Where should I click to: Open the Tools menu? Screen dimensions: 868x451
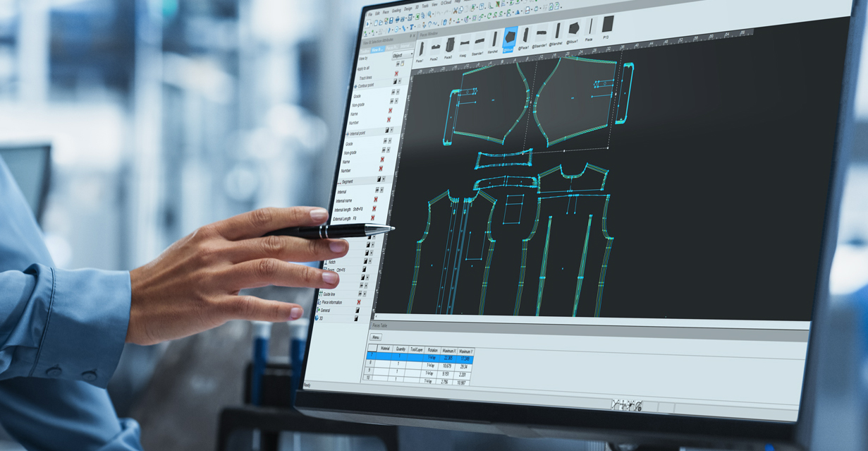(425, 6)
